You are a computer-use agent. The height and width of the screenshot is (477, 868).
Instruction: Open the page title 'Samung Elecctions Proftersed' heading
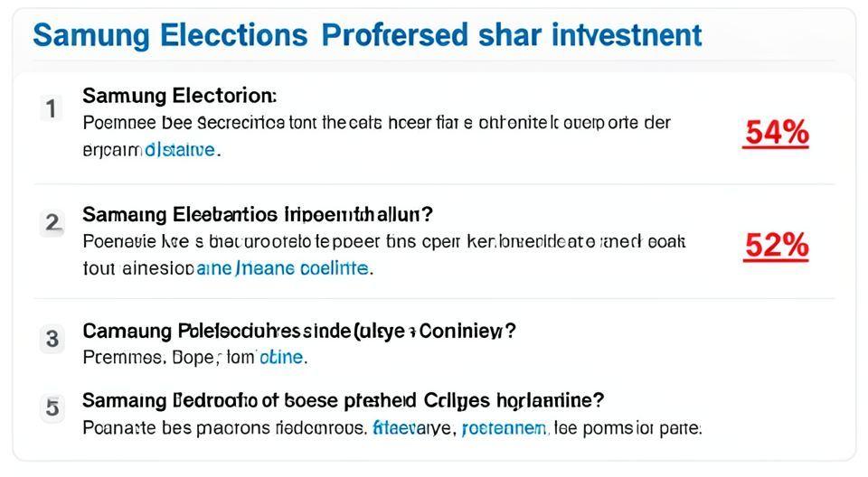(367, 35)
